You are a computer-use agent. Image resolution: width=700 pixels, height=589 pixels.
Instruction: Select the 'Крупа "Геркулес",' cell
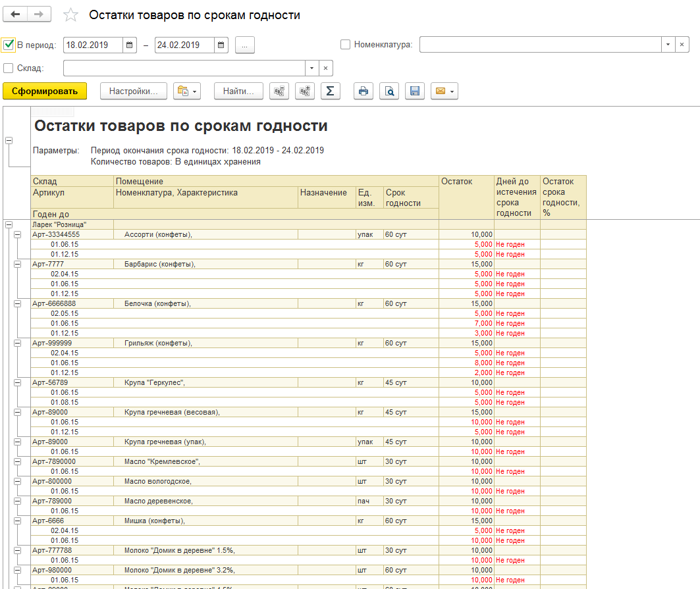(x=206, y=382)
